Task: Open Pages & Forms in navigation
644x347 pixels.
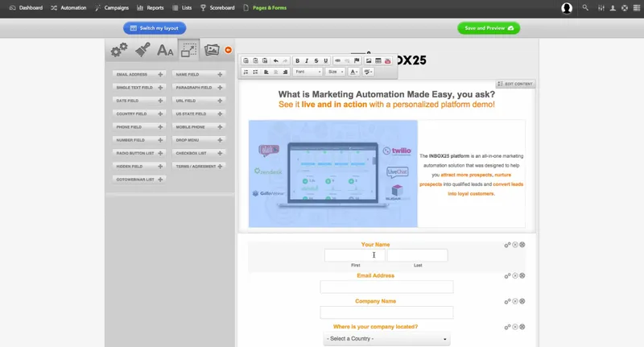Action: [x=265, y=8]
